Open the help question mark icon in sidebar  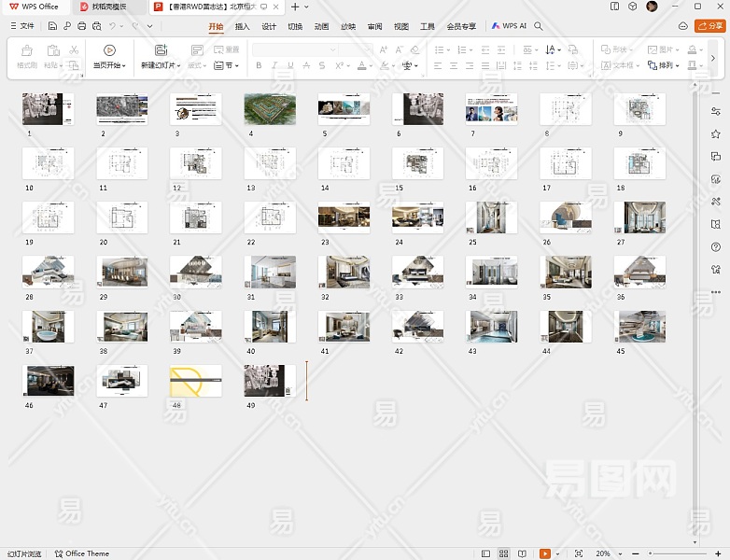[716, 246]
